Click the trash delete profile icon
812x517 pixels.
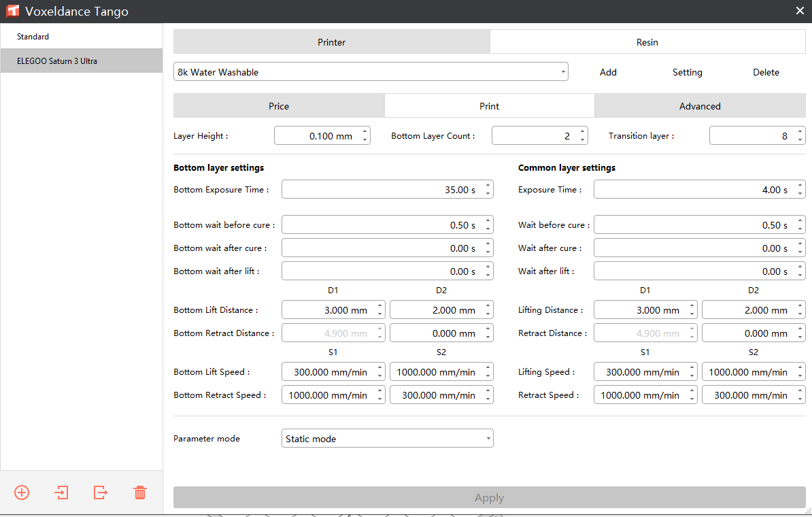(x=140, y=492)
